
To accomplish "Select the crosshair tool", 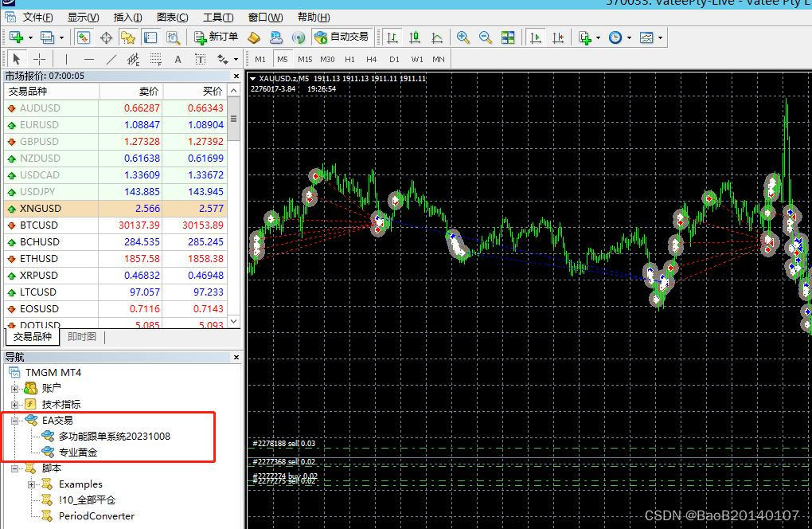I will (39, 59).
